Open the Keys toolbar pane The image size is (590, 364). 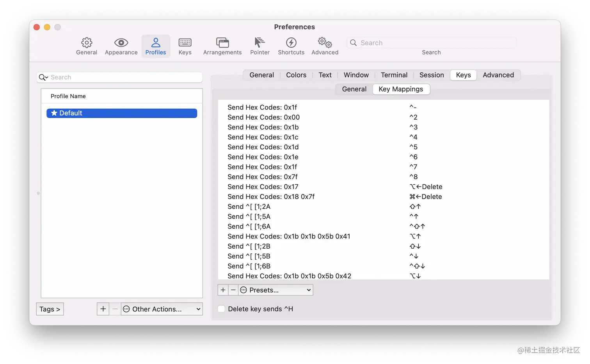click(x=185, y=46)
